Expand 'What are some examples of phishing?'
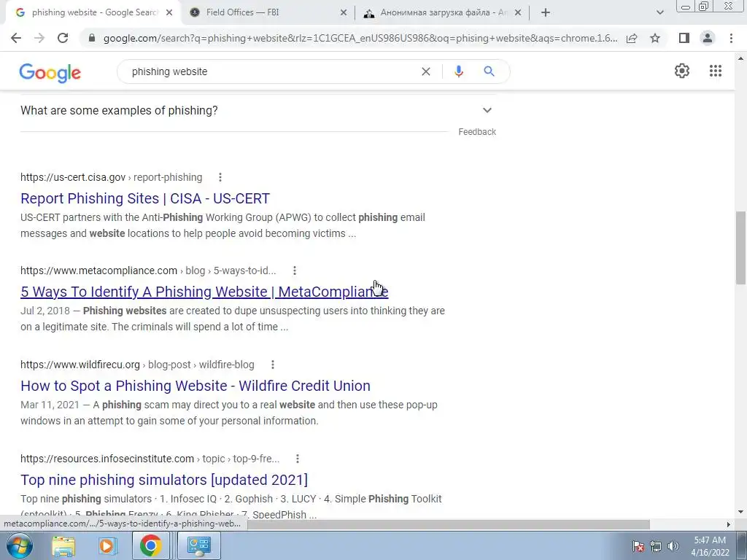Viewport: 747px width, 560px height. [258, 111]
